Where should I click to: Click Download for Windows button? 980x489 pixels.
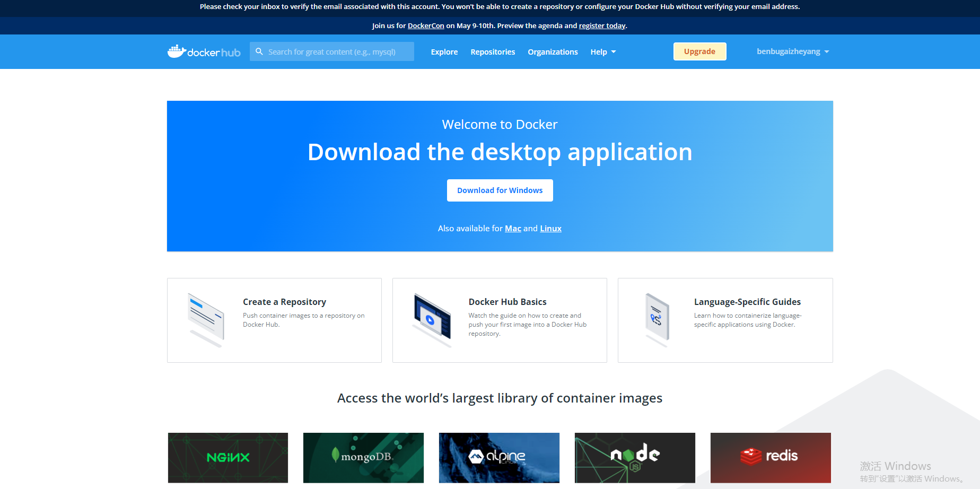(x=500, y=190)
